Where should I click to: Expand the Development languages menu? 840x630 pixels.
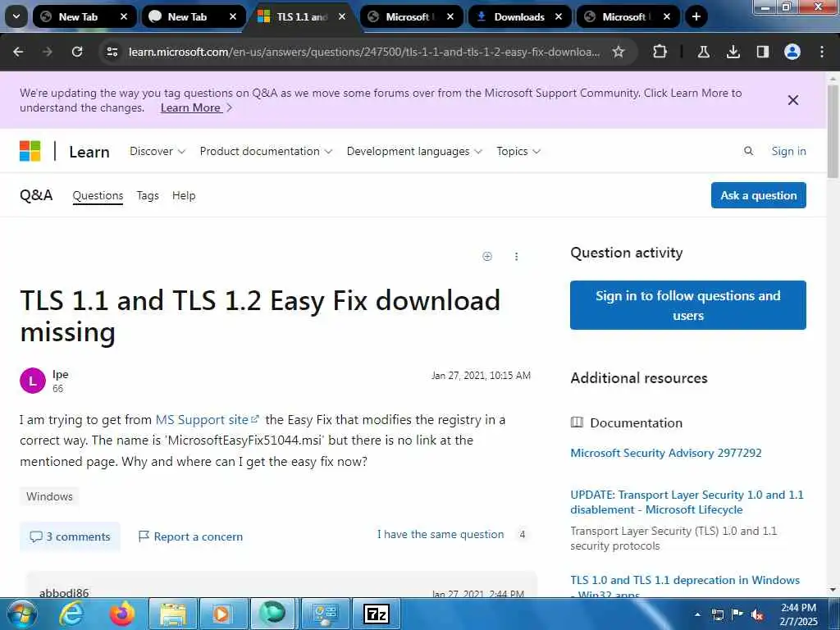(x=414, y=151)
